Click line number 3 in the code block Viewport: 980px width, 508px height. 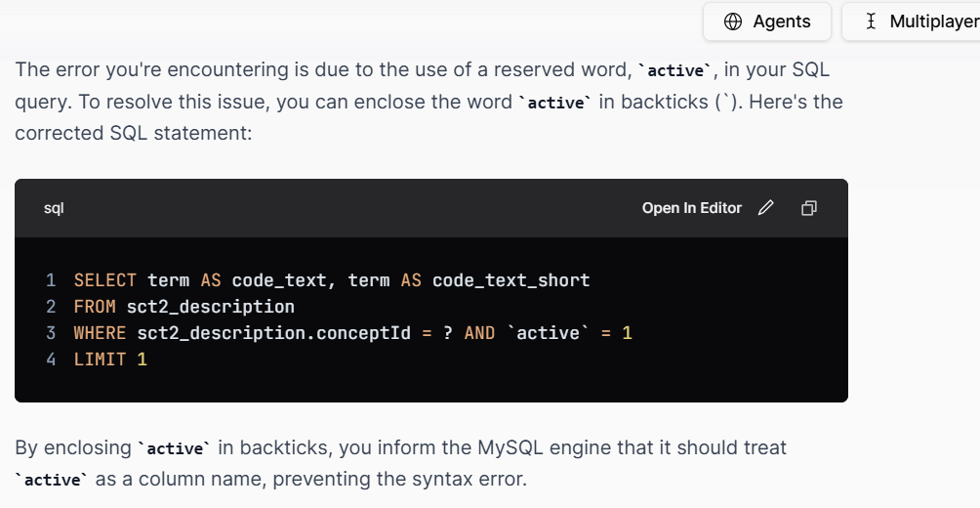click(x=51, y=333)
